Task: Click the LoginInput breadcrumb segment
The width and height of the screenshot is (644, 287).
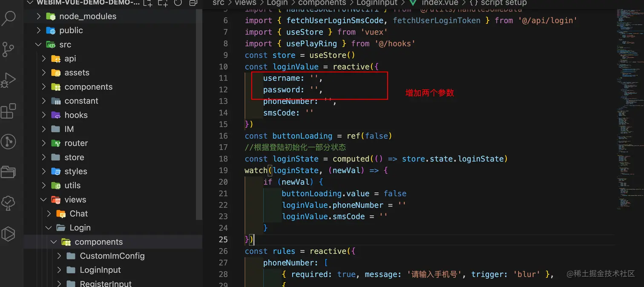Action: point(377,3)
